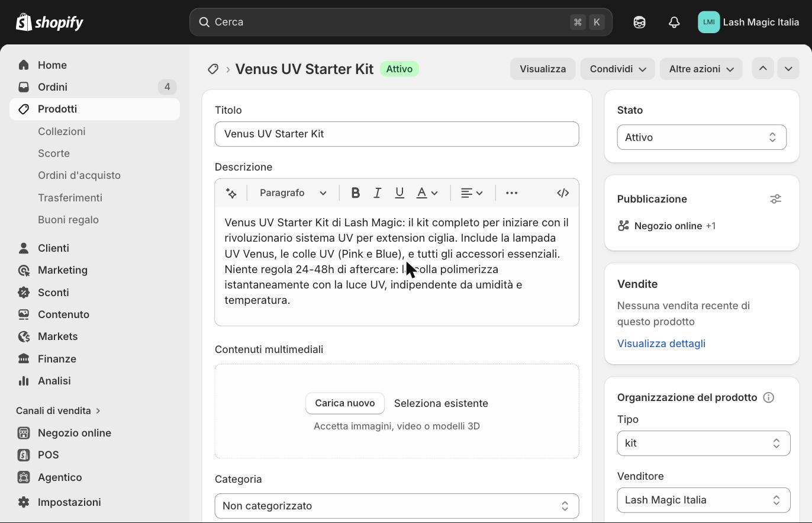Go to next product arrow

pyautogui.click(x=788, y=69)
